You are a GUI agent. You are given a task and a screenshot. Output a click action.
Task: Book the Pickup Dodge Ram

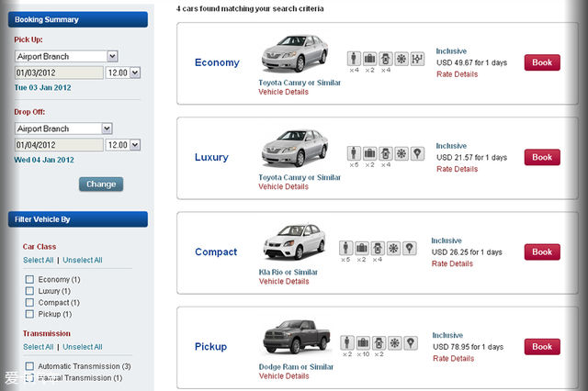click(542, 346)
